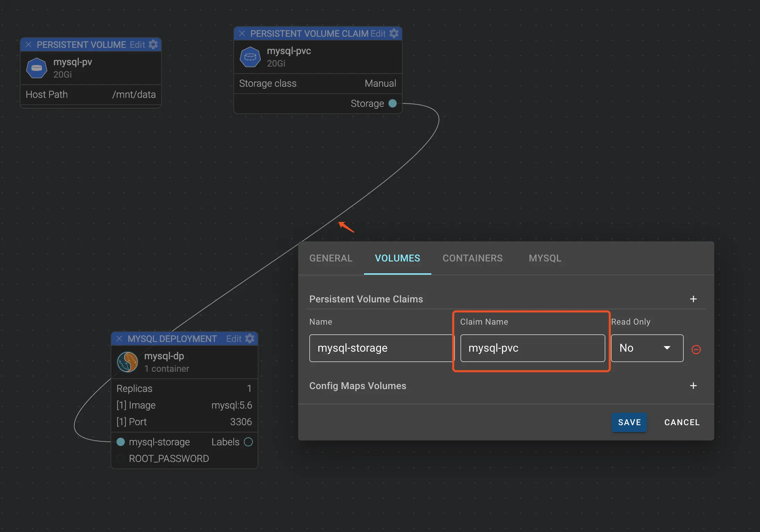
Task: Open settings gear on Persistent Volume Claim node
Action: (394, 33)
